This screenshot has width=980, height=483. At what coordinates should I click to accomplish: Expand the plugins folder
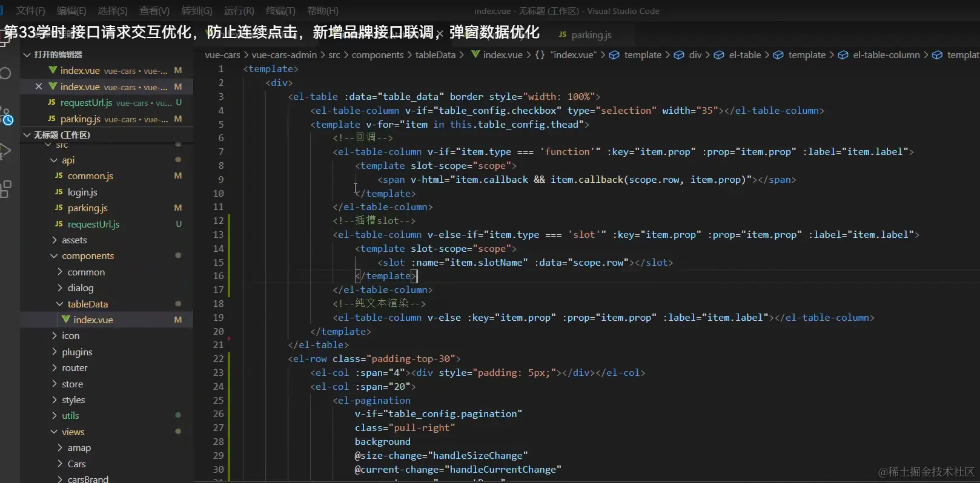[x=54, y=352]
